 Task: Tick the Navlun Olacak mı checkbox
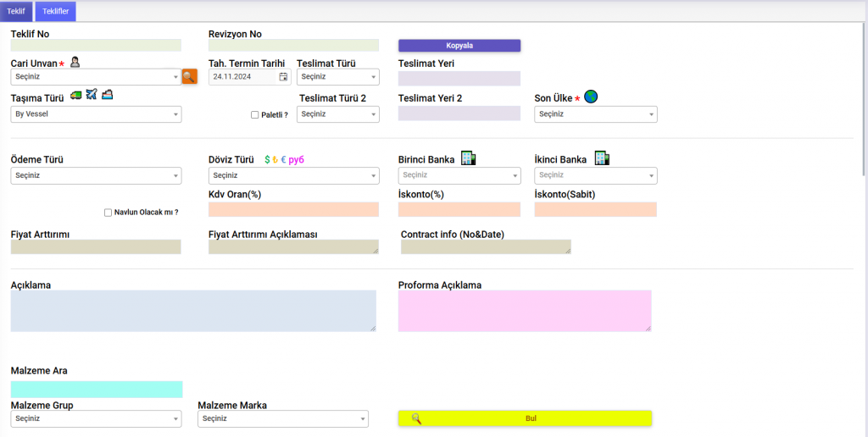108,213
